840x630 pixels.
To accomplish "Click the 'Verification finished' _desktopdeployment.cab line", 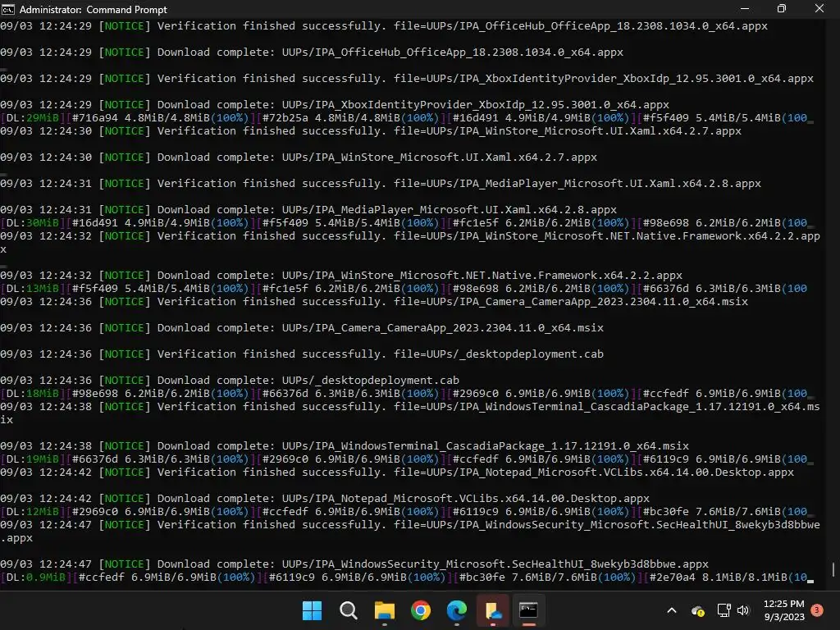I will click(x=302, y=354).
